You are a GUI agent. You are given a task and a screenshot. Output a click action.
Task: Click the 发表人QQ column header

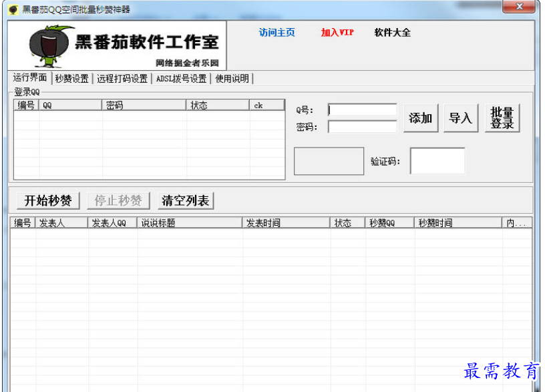(x=113, y=222)
